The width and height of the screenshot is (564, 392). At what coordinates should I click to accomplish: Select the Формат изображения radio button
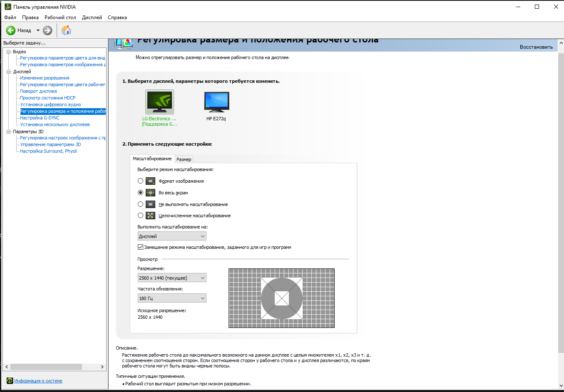click(x=140, y=181)
